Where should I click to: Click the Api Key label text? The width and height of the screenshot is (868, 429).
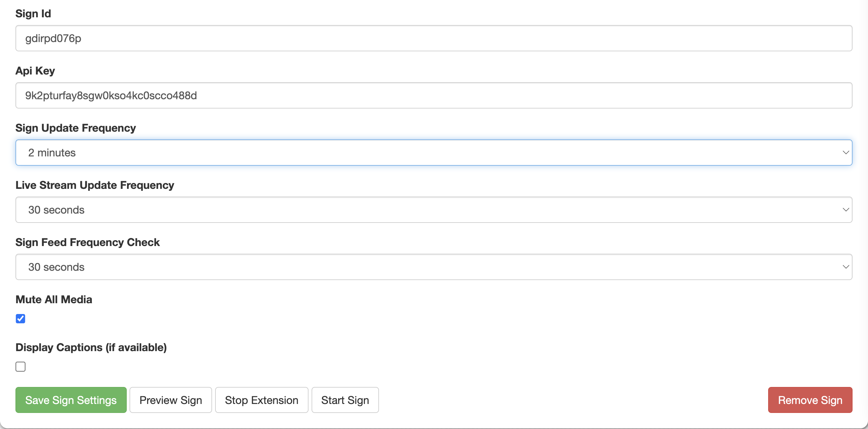(x=35, y=71)
